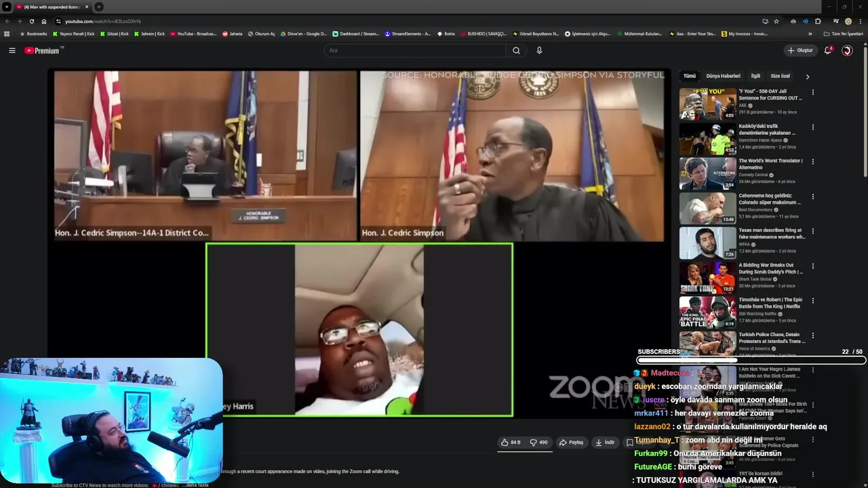
Task: Bookmark this page with star icon
Action: [x=776, y=21]
